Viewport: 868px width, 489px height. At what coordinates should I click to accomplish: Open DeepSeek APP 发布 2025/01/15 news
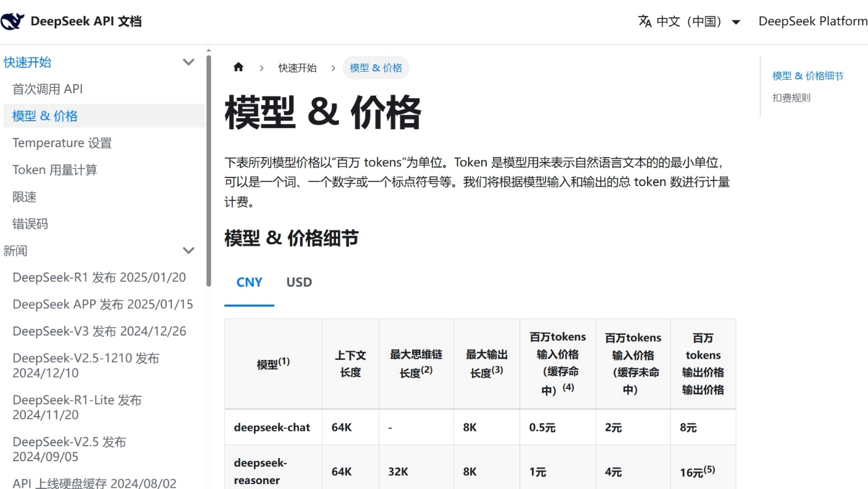[x=103, y=304]
